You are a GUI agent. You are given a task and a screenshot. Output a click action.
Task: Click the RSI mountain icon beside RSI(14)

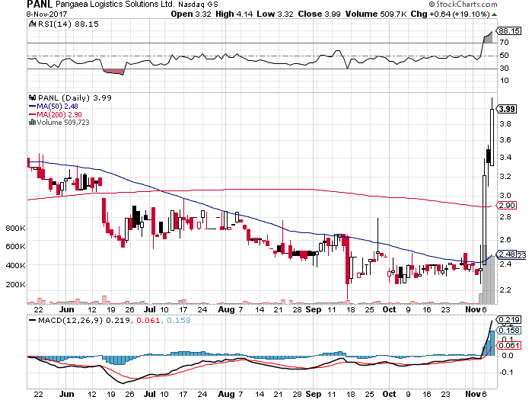[32, 24]
